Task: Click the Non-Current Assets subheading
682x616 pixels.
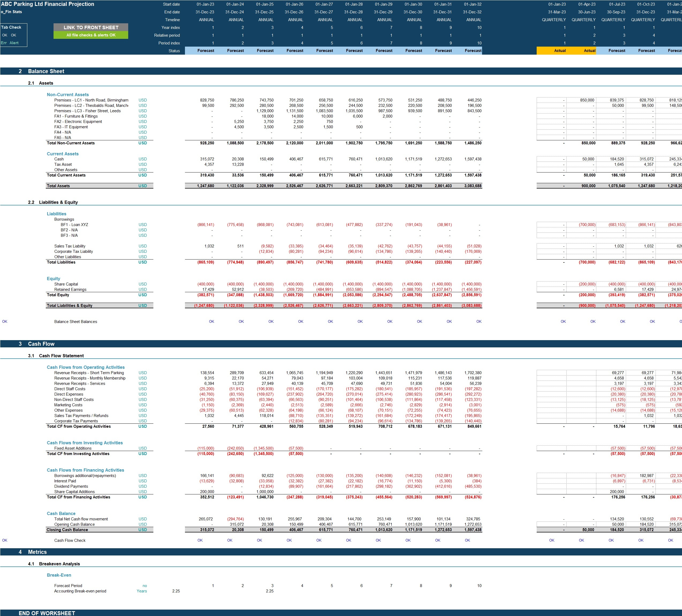Action: pos(68,95)
